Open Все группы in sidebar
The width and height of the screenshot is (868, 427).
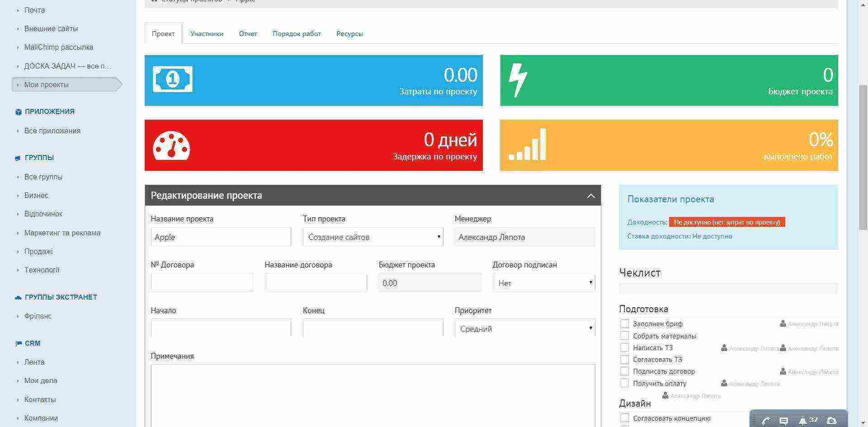[43, 177]
